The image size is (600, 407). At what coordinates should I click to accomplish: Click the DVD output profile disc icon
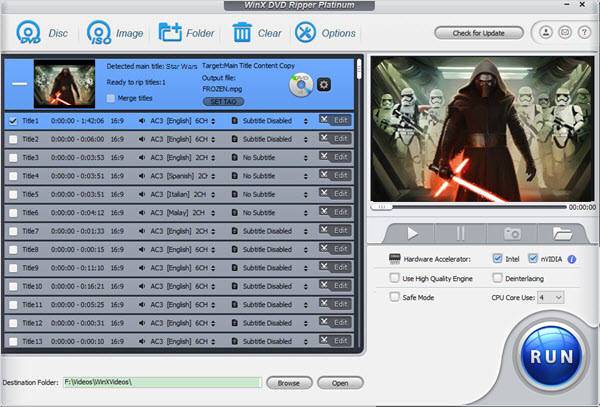(301, 85)
